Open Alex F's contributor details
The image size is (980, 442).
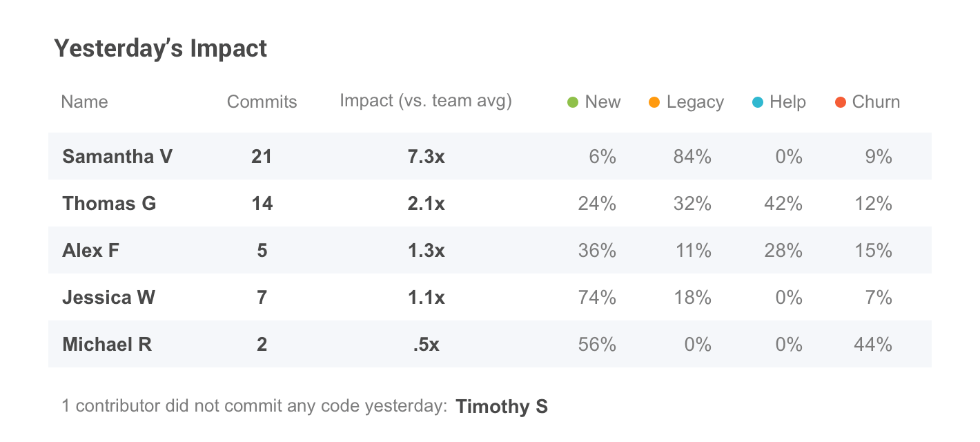pos(90,250)
